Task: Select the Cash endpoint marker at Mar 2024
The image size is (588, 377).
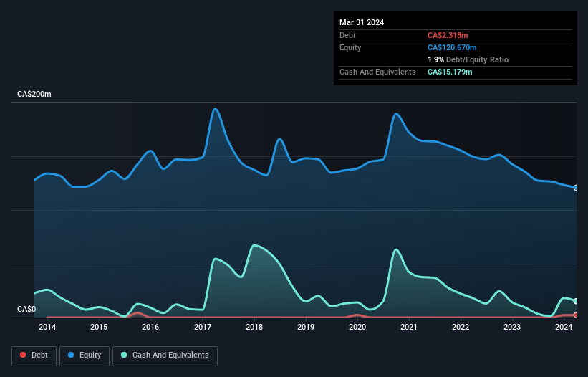Action: pyautogui.click(x=576, y=301)
